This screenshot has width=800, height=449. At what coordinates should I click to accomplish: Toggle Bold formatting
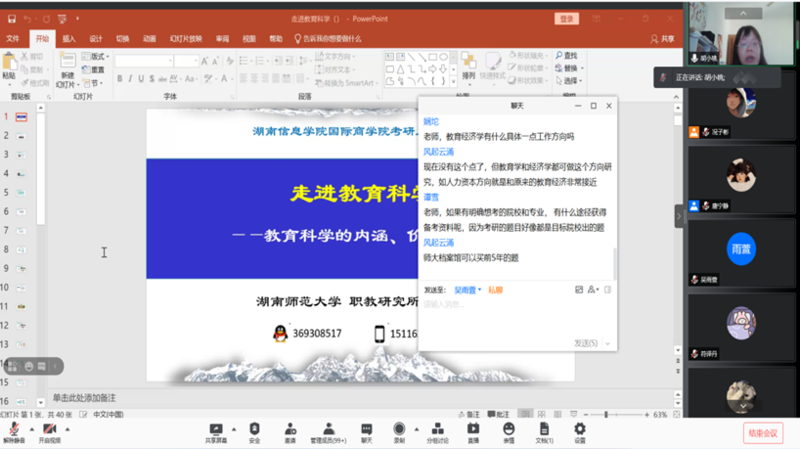point(120,79)
